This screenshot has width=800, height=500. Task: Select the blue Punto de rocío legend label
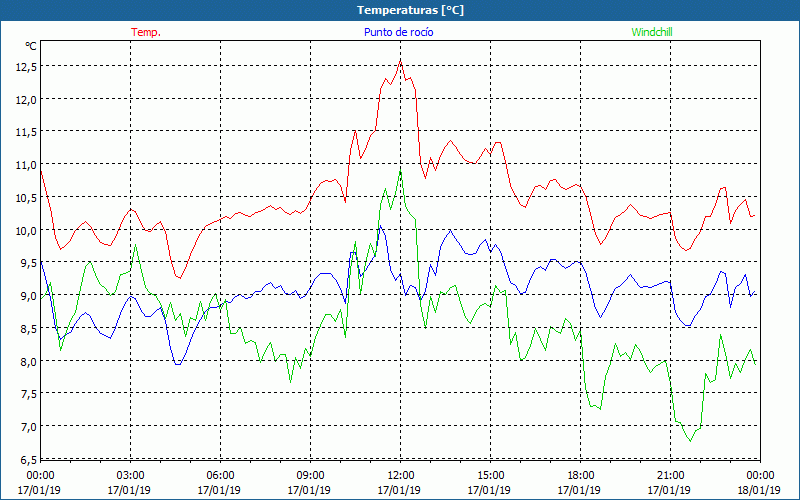point(398,32)
